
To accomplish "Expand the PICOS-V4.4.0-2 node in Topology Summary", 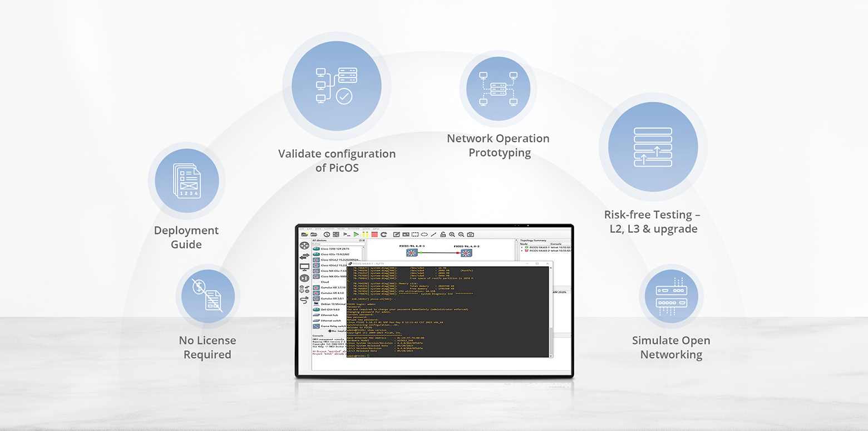I will [x=522, y=251].
